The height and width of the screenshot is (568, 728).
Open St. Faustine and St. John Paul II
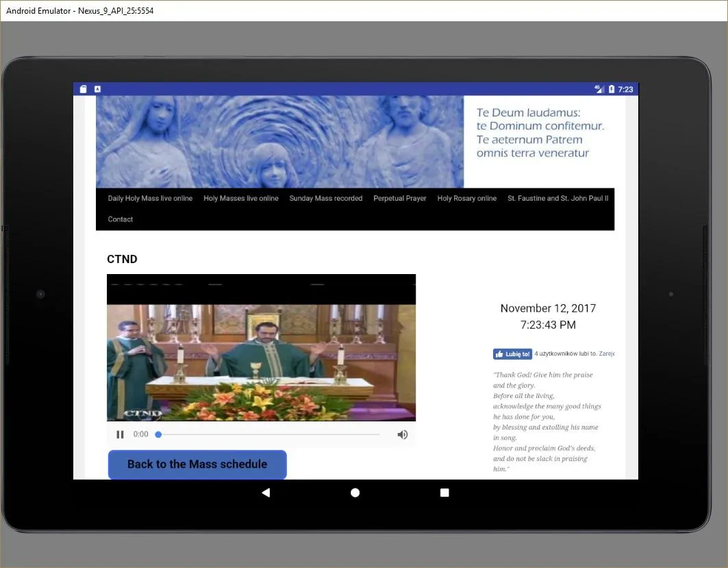pos(557,198)
